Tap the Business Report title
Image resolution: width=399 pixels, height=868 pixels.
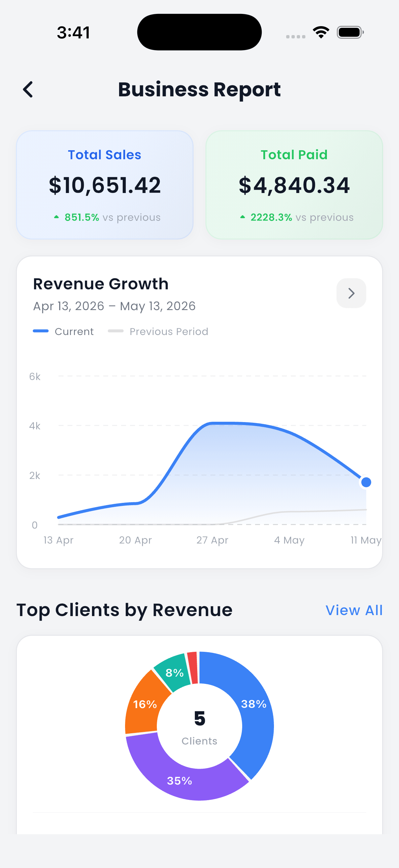tap(199, 90)
